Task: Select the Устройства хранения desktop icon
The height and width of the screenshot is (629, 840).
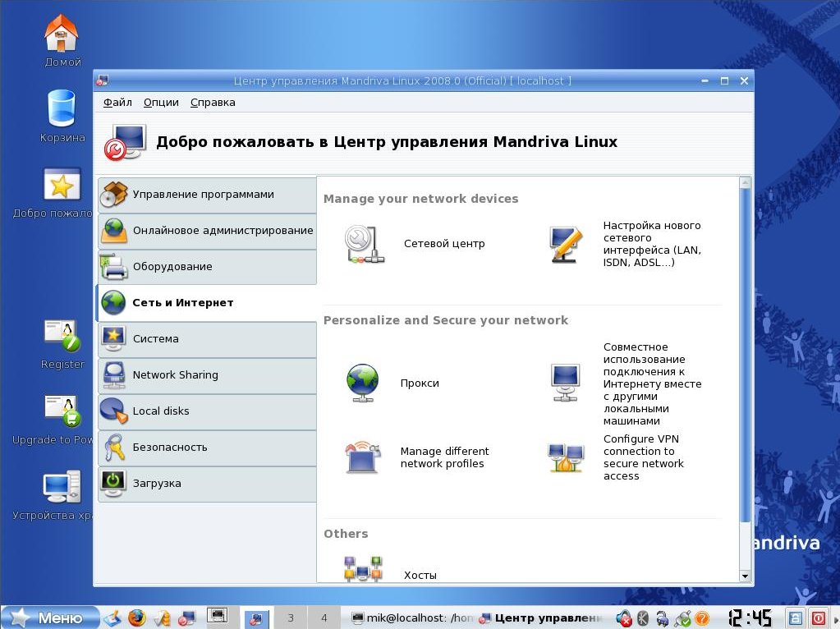Action: pos(62,486)
